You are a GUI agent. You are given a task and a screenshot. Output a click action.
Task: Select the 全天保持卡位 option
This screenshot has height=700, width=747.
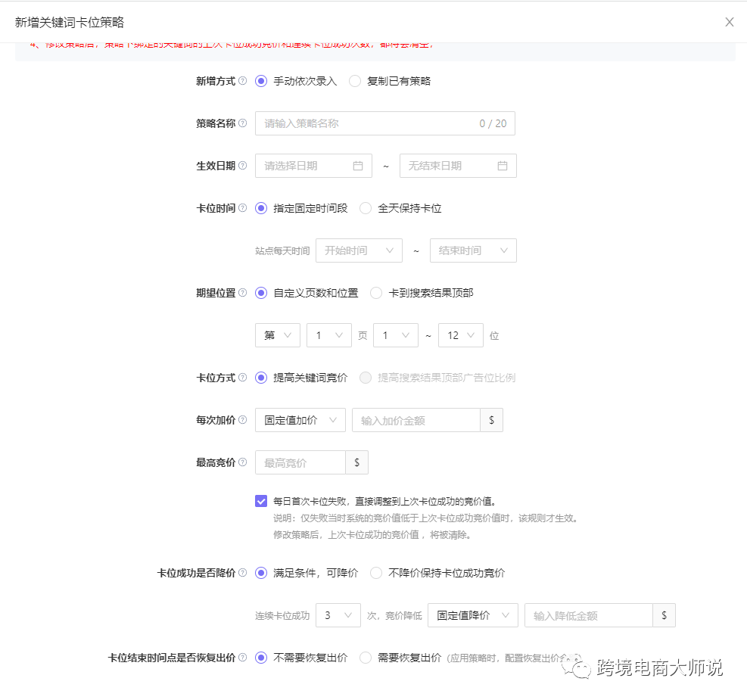coord(366,207)
